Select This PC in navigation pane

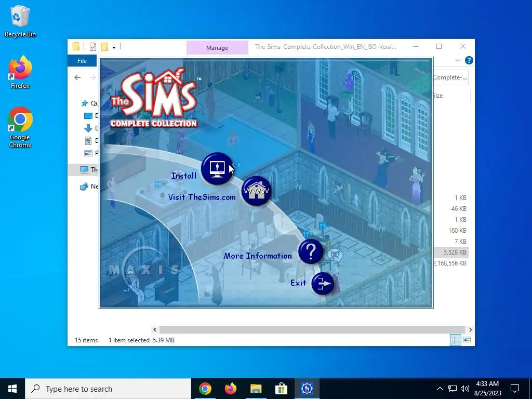pyautogui.click(x=83, y=170)
